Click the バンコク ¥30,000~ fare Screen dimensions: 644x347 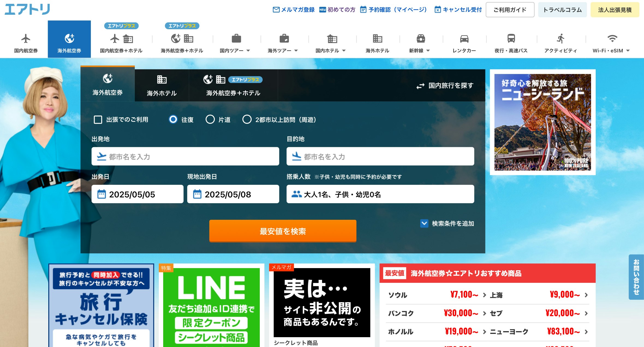(x=437, y=313)
